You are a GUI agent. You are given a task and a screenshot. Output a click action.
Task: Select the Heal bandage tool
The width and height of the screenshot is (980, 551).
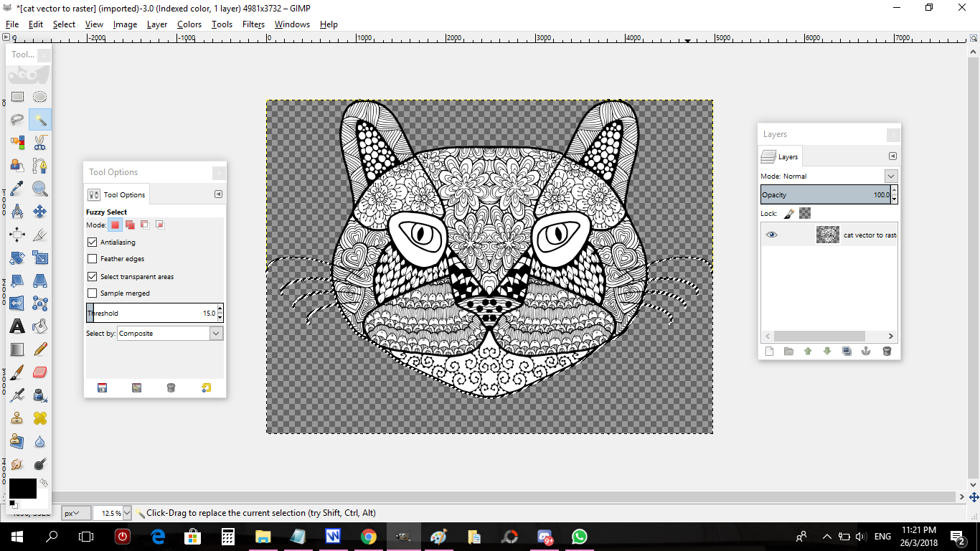[x=40, y=418]
